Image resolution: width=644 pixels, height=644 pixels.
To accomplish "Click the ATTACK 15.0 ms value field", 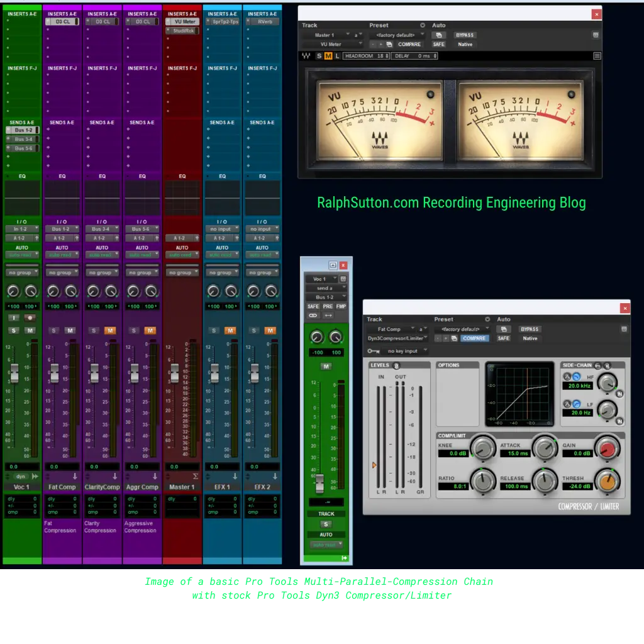I will (514, 453).
